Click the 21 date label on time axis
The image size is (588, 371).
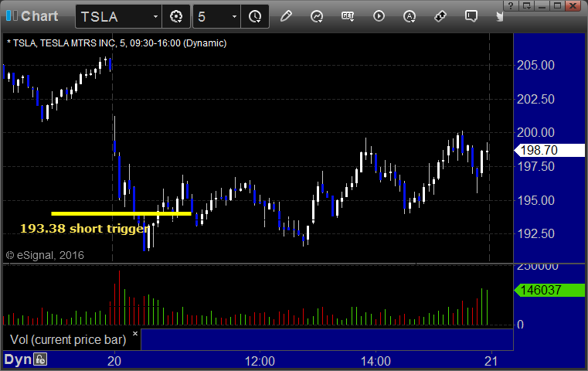coord(491,361)
